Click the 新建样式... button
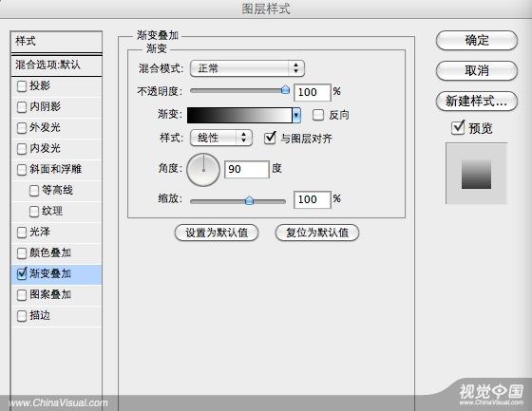 477,101
